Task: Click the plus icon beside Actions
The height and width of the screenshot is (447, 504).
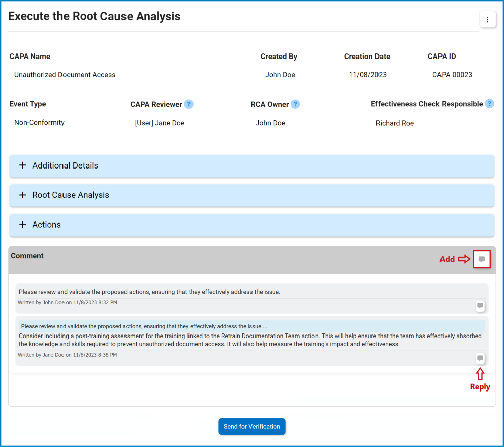Action: [x=22, y=224]
